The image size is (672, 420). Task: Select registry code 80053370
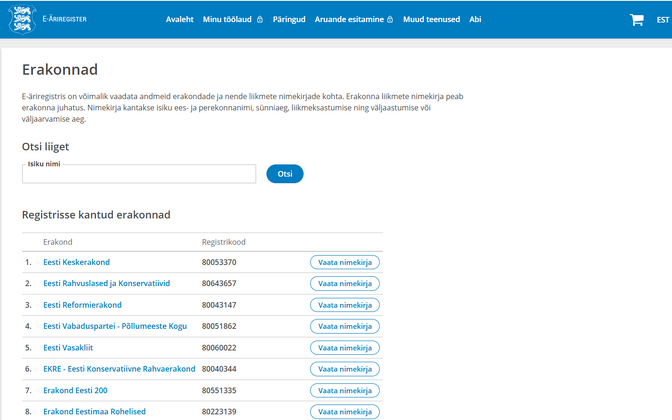[x=219, y=262]
